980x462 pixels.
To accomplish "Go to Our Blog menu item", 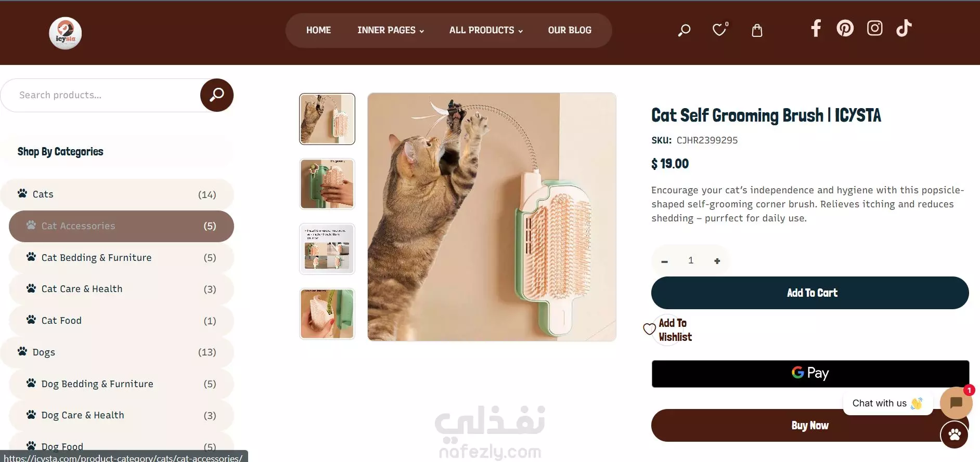I will click(570, 30).
